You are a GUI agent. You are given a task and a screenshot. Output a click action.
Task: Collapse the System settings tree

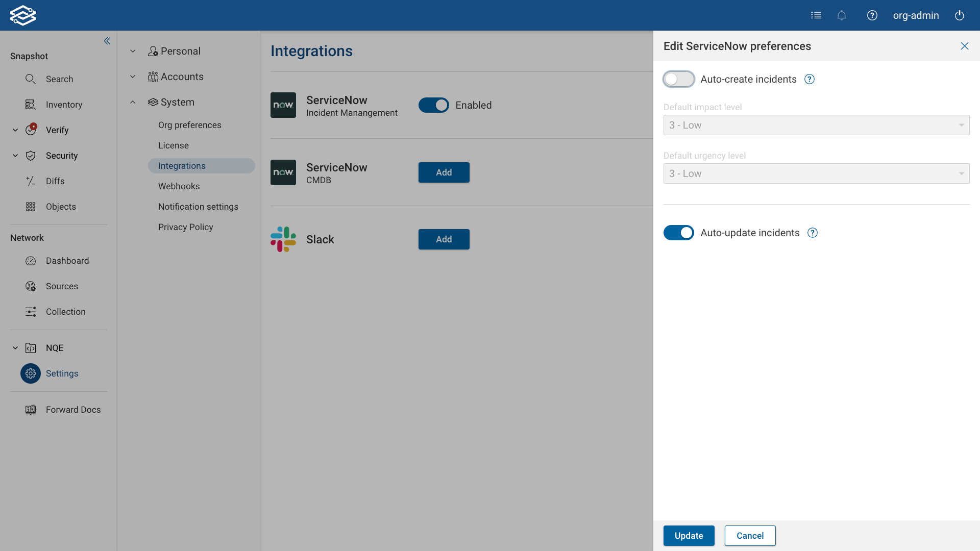point(133,102)
